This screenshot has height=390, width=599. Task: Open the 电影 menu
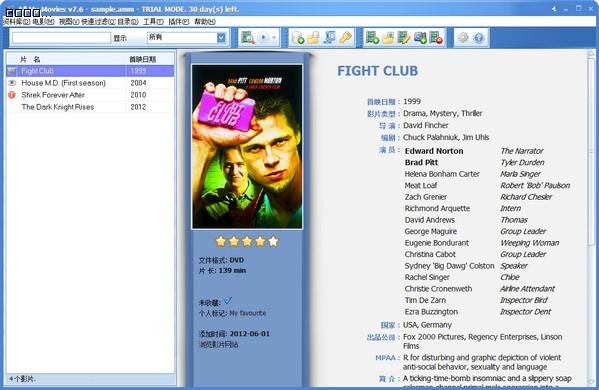pyautogui.click(x=44, y=22)
